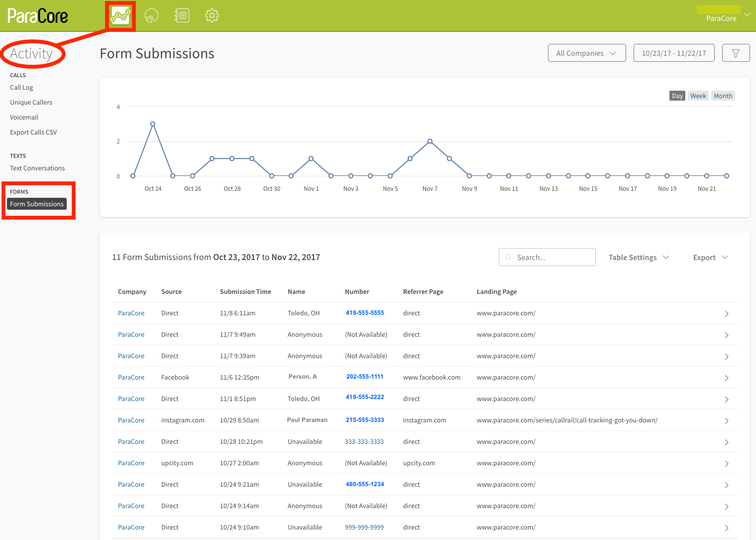Image resolution: width=756 pixels, height=540 pixels.
Task: Open Call Log in sidebar
Action: (x=21, y=87)
